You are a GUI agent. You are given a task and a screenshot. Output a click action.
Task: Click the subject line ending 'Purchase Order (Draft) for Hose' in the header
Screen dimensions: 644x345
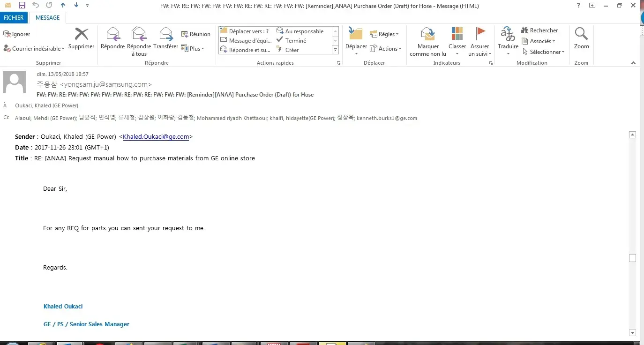tap(175, 95)
